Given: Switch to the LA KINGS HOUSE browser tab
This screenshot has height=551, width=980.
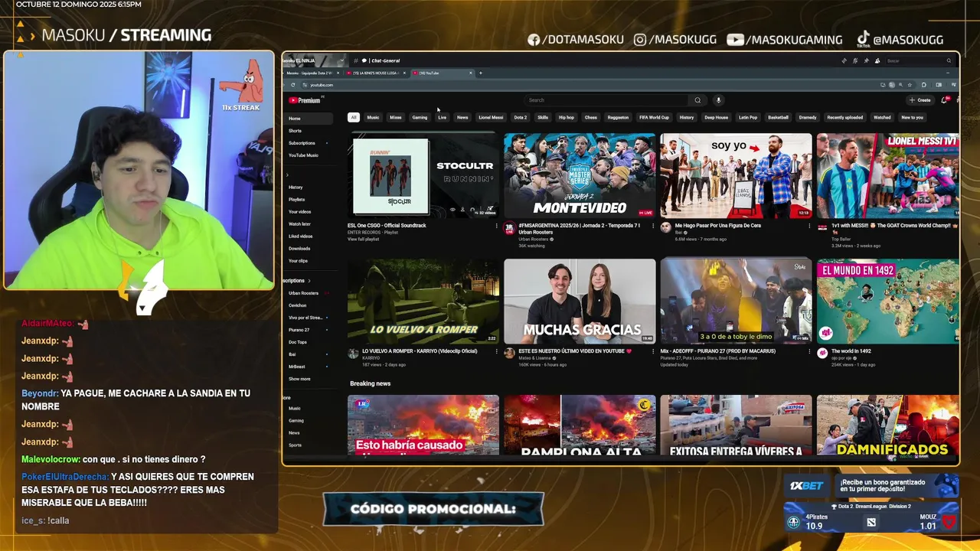Looking at the screenshot, I should pos(376,73).
